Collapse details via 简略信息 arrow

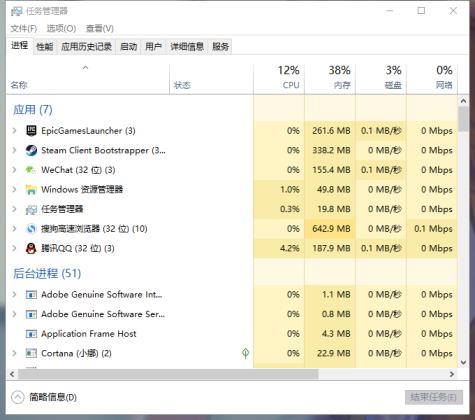pyautogui.click(x=18, y=397)
